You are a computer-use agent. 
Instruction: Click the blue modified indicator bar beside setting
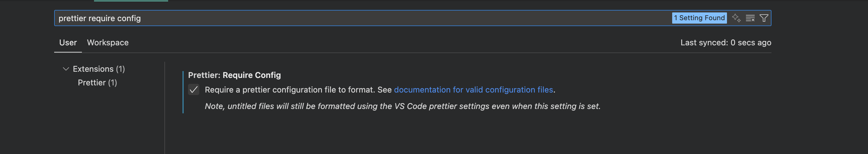point(183,92)
